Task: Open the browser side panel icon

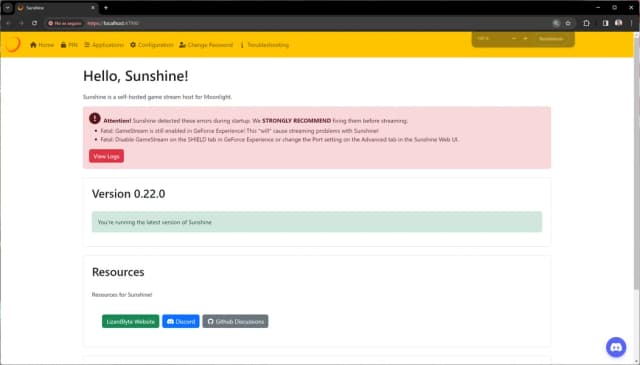Action: [605, 23]
